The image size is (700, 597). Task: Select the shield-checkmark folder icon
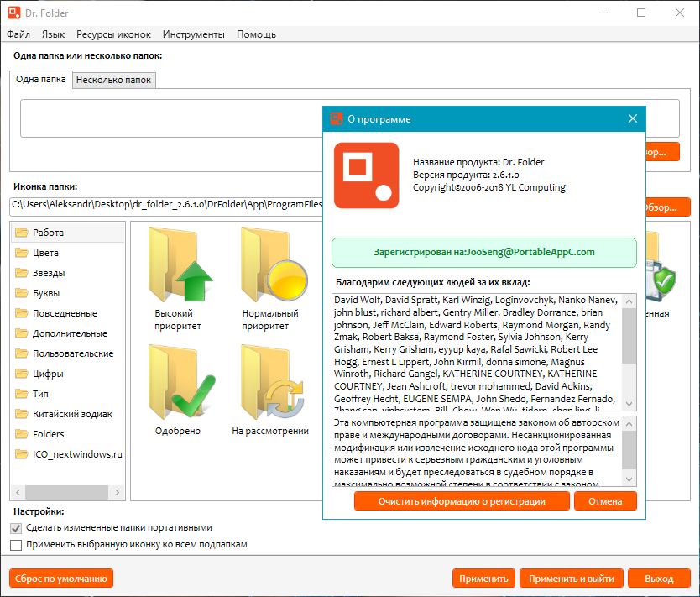click(x=661, y=268)
